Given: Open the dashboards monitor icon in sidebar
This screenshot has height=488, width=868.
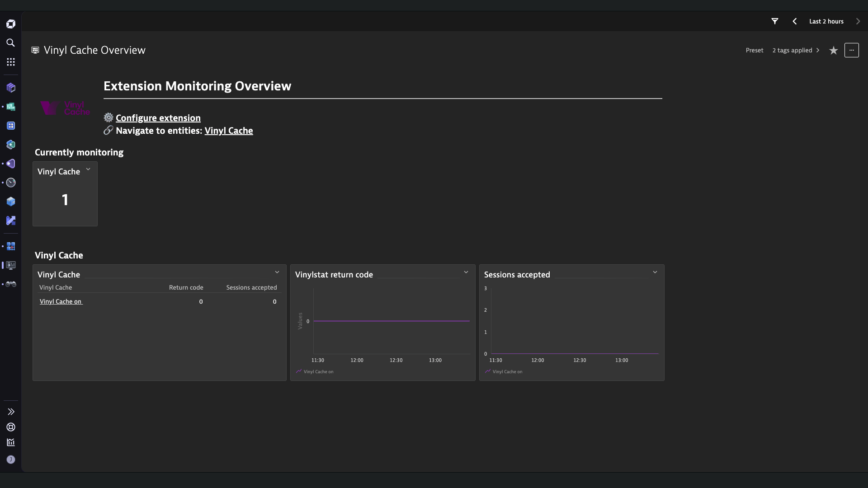Looking at the screenshot, I should tap(11, 265).
